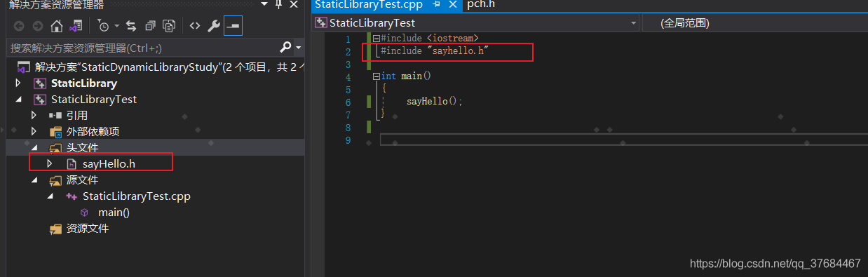
Task: Expand the StaticLibrary project node
Action: 18,83
